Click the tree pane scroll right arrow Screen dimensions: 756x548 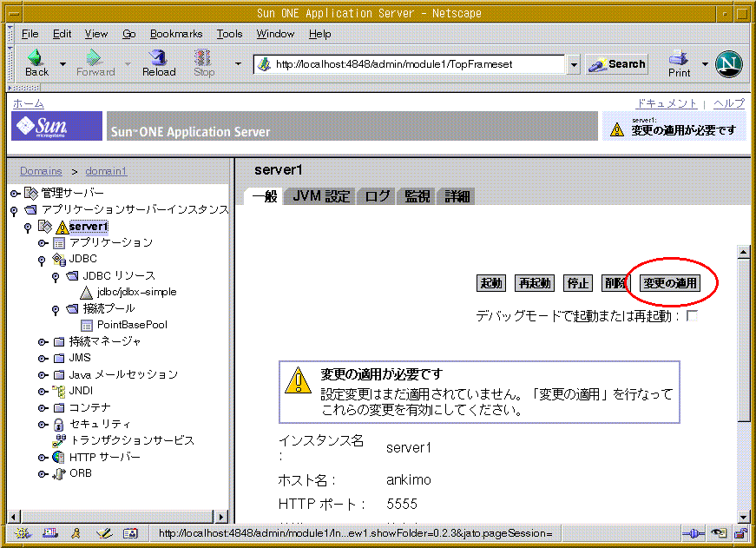(x=220, y=517)
